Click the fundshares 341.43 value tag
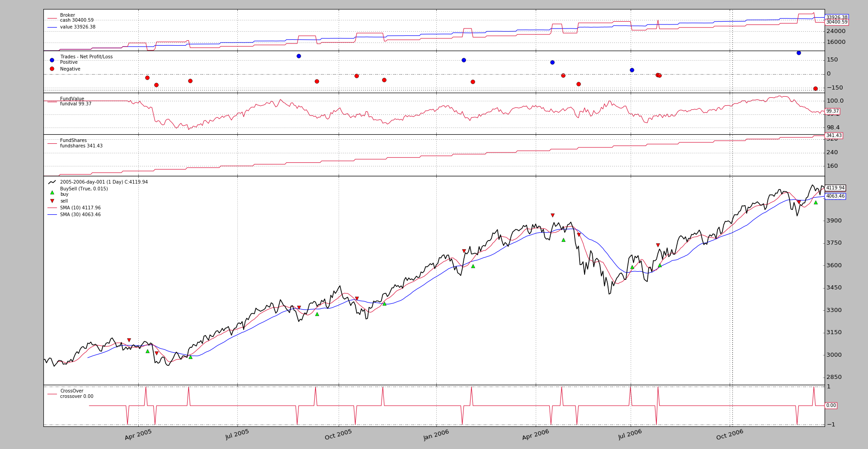Image resolution: width=868 pixels, height=449 pixels. [834, 136]
